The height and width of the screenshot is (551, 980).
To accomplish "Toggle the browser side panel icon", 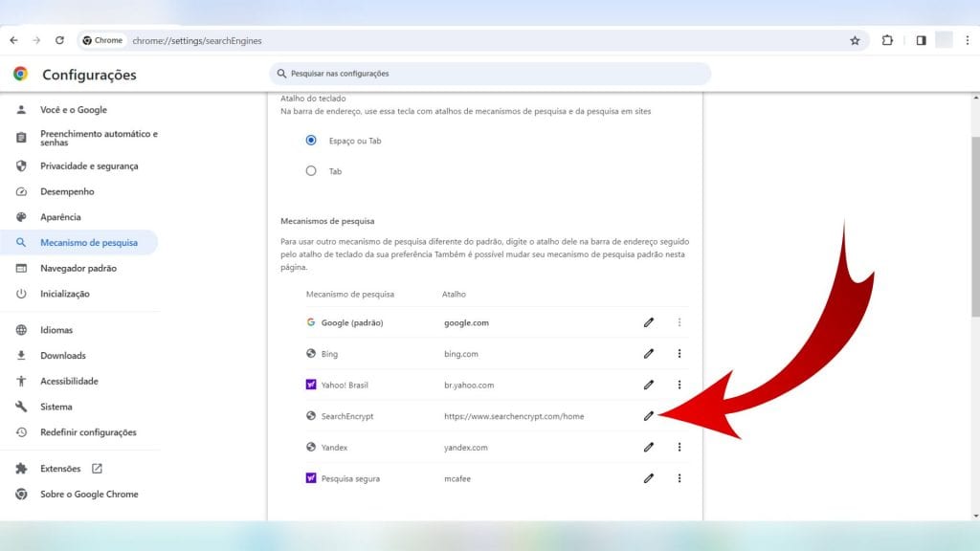I will click(x=921, y=41).
